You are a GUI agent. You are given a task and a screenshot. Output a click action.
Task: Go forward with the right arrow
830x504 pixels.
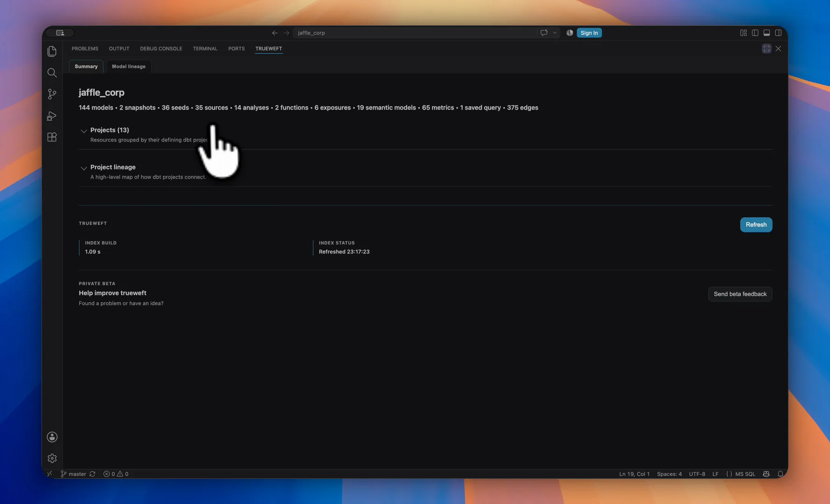(286, 33)
